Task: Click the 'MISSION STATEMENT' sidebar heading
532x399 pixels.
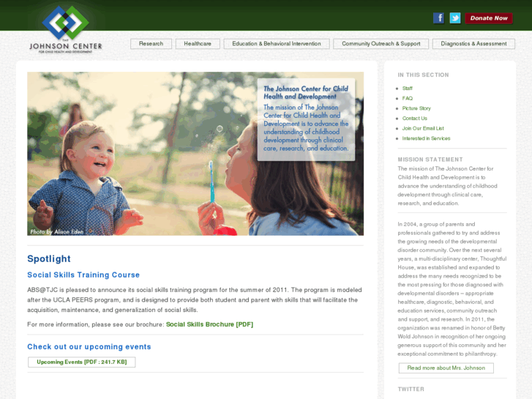Action: tap(430, 160)
